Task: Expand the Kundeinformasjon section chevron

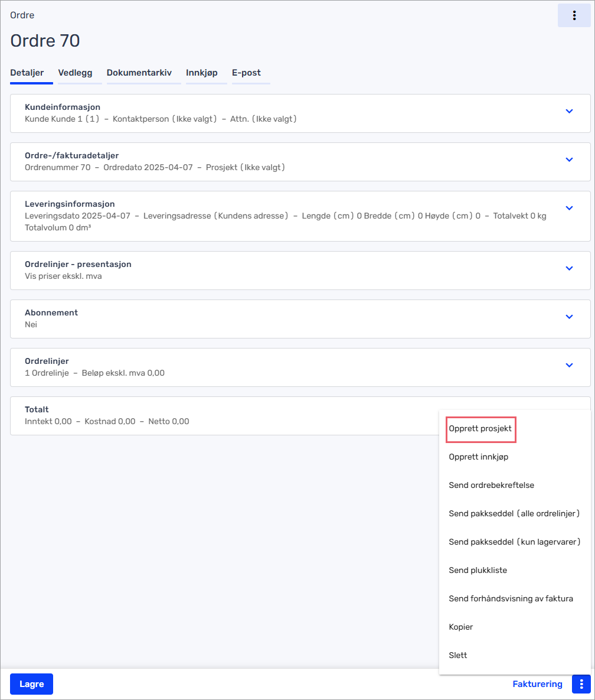Action: 569,111
